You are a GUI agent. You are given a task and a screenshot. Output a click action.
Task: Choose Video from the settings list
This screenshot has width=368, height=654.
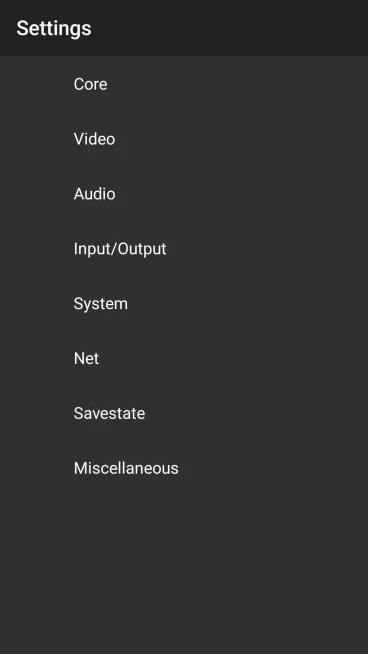tap(184, 139)
